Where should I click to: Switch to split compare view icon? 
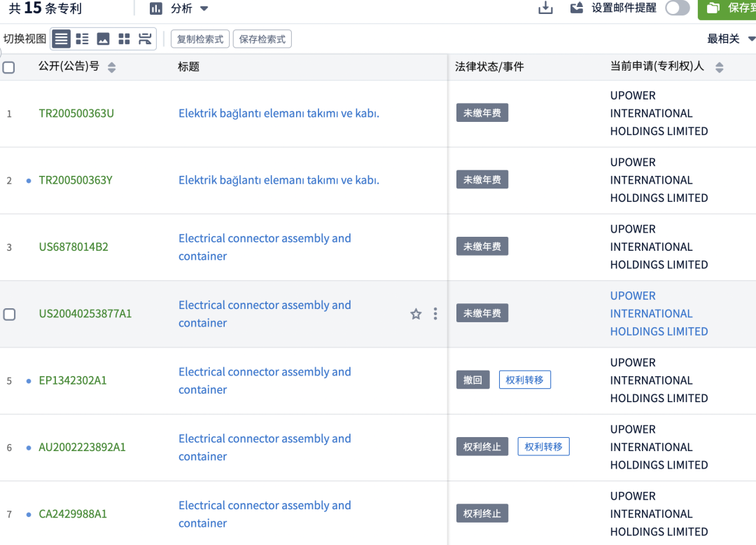coord(145,39)
